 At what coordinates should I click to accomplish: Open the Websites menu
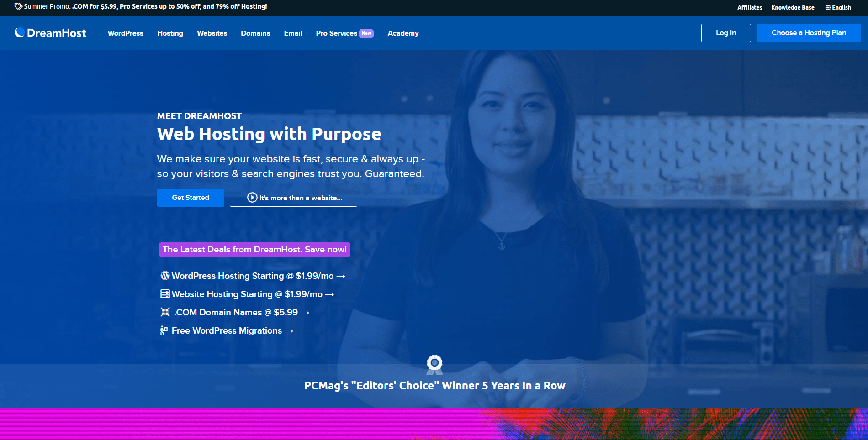[212, 33]
